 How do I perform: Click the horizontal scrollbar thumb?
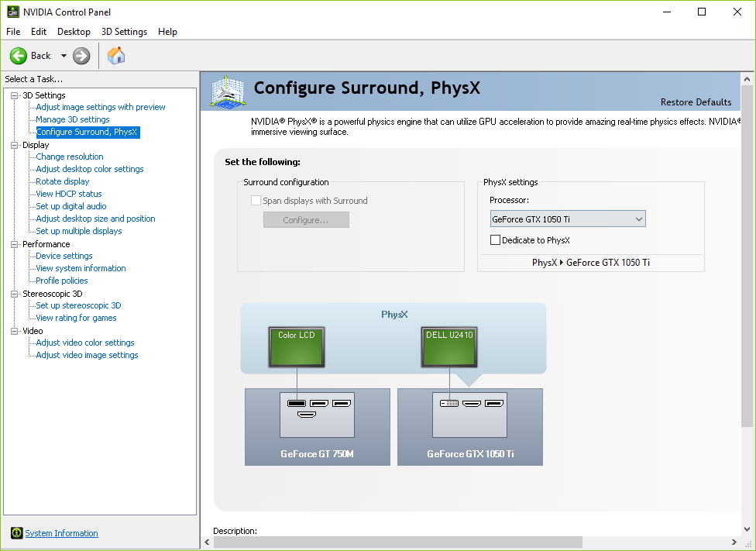pyautogui.click(x=398, y=542)
